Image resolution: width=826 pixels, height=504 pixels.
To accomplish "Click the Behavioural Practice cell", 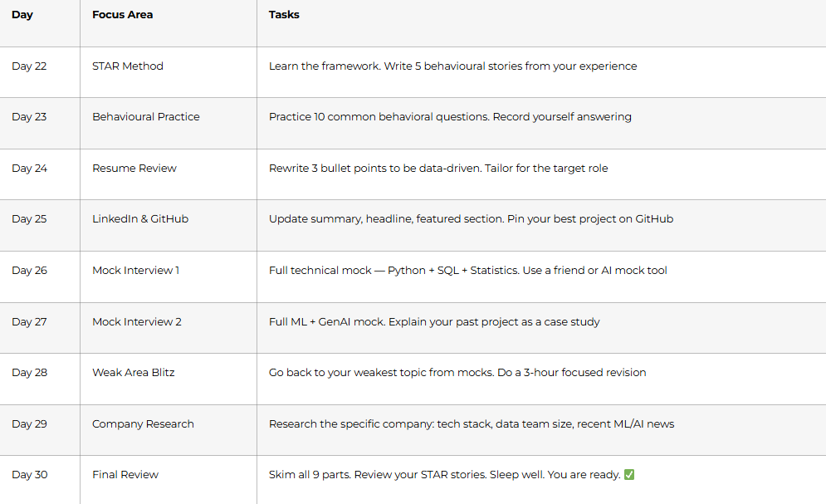I will [x=146, y=117].
